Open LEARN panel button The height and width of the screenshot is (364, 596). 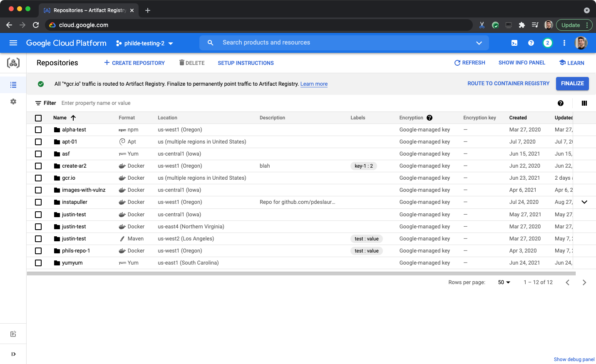click(x=572, y=63)
